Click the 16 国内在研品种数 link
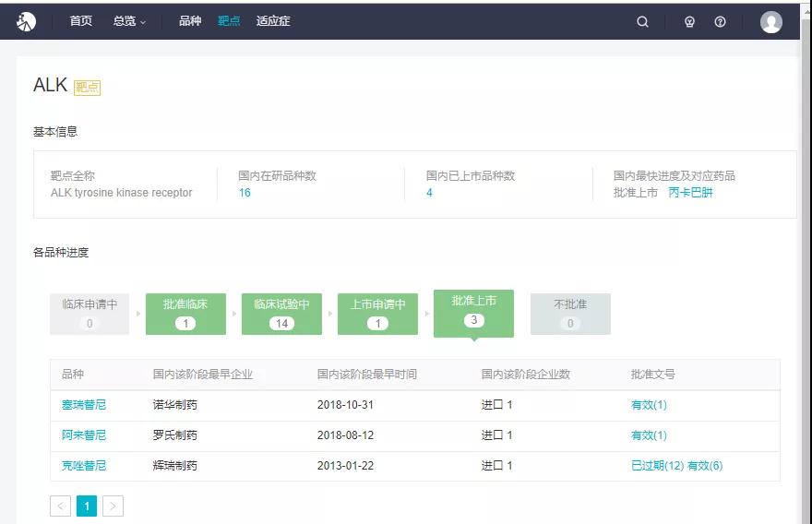This screenshot has height=524, width=812. 245,193
